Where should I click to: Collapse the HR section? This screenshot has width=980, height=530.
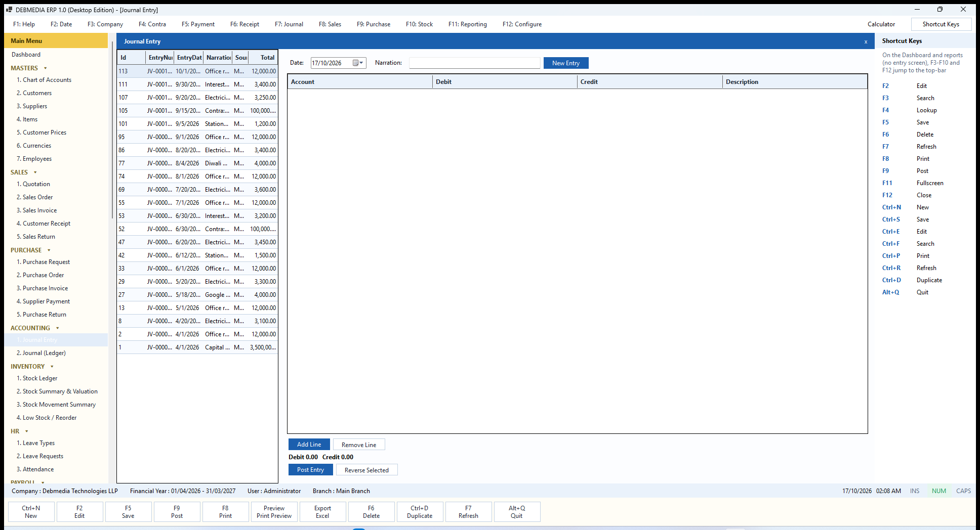pyautogui.click(x=27, y=431)
